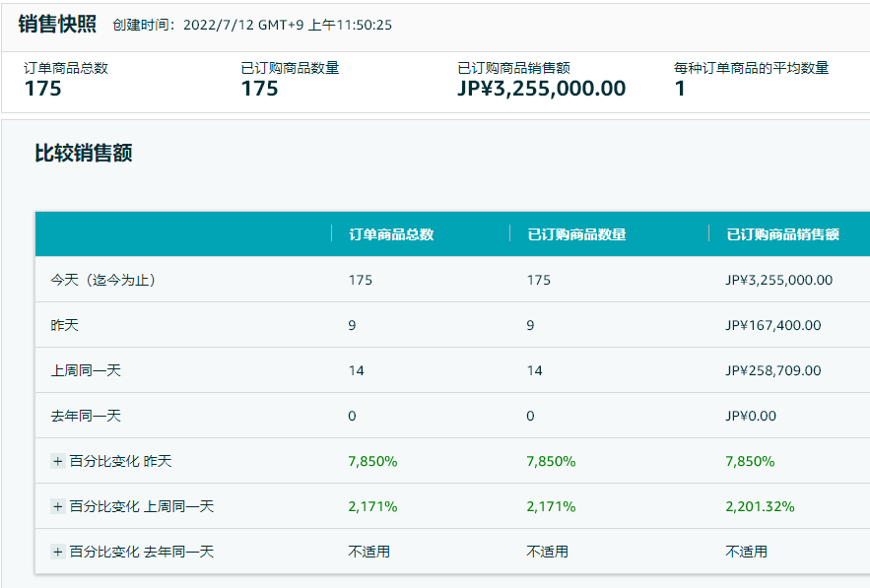Click the JP¥3,255,000.00 total sales figure
Viewport: 870px width, 588px height.
[x=538, y=87]
